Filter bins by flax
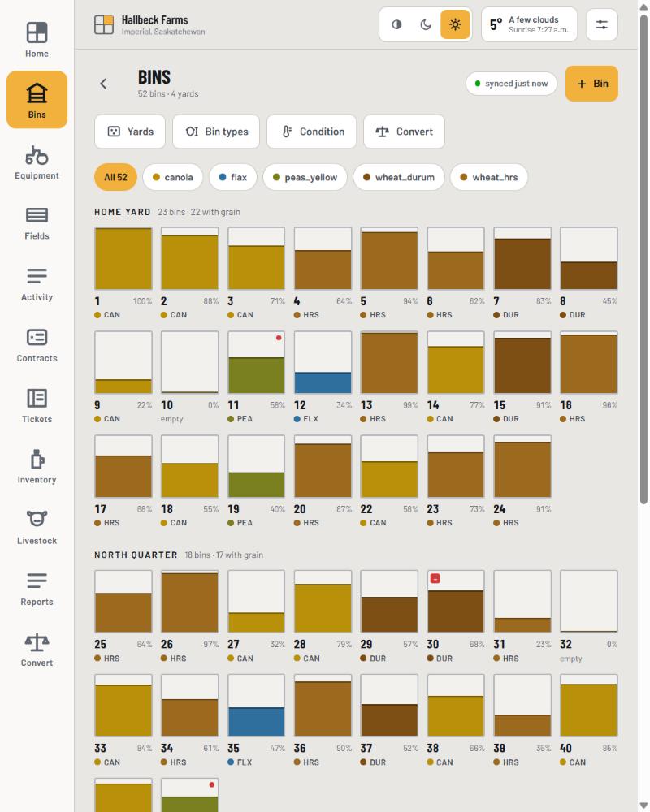The height and width of the screenshot is (812, 650). (232, 177)
